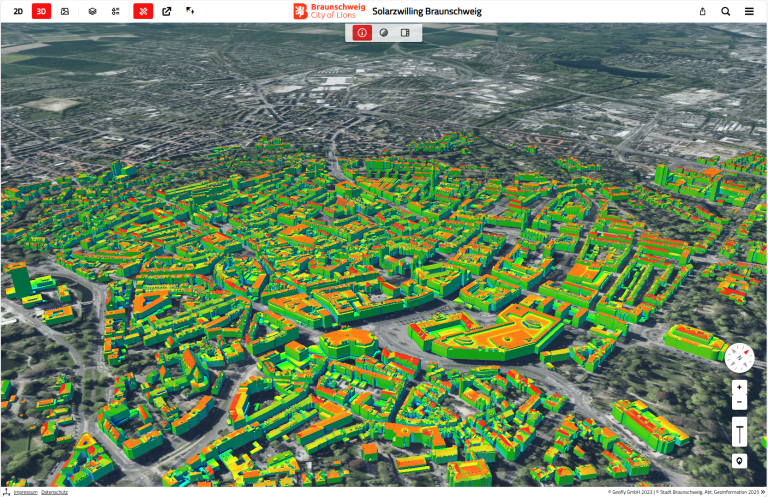Switch to 2D map view
The width and height of the screenshot is (768, 497).
click(x=18, y=11)
